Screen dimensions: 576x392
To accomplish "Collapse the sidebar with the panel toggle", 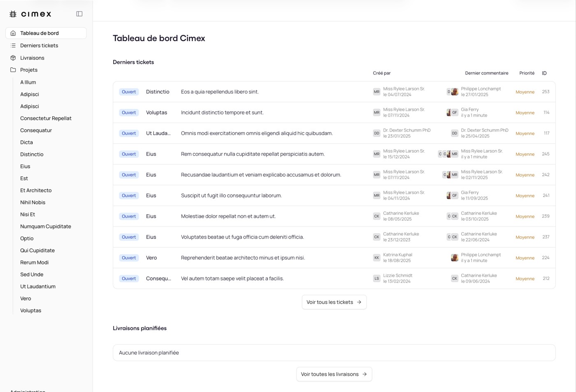I will (x=79, y=14).
